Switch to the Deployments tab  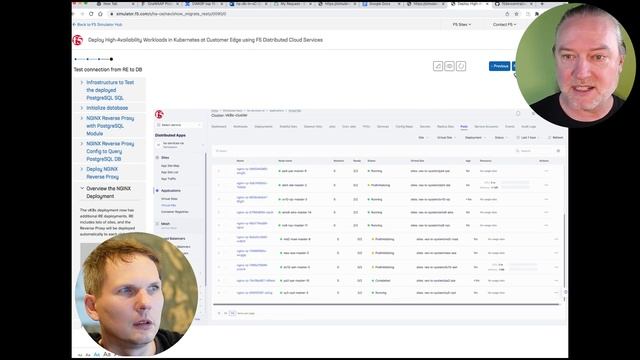click(263, 127)
